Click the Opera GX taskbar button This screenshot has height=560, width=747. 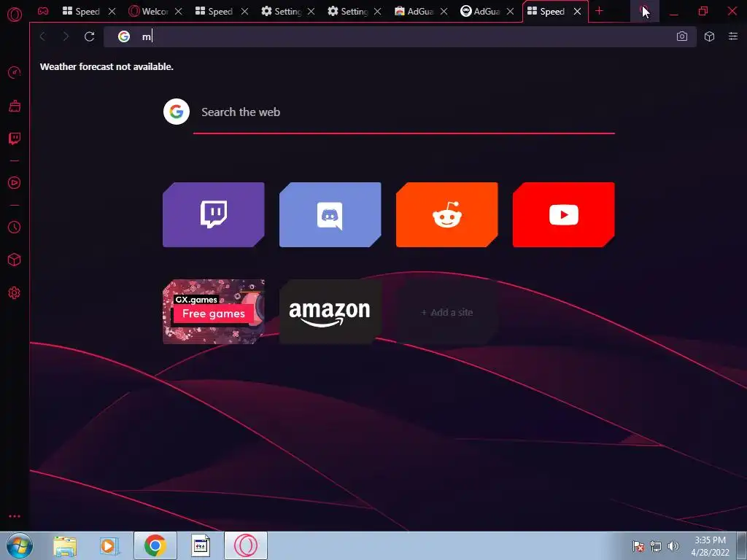coord(246,545)
